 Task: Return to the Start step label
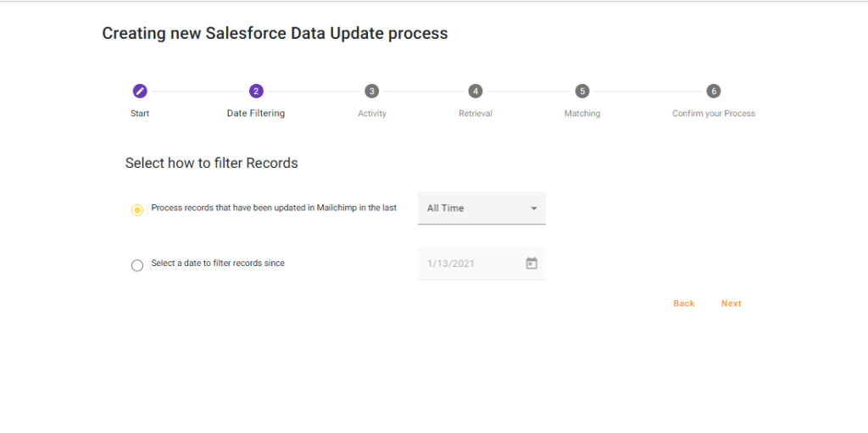140,114
